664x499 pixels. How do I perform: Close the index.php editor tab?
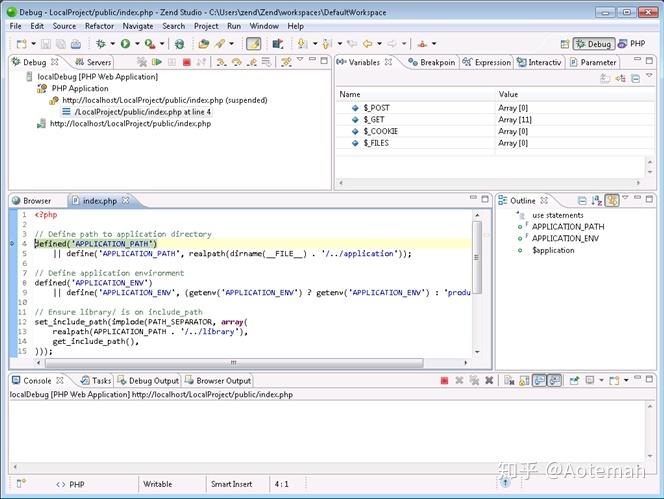pos(125,200)
